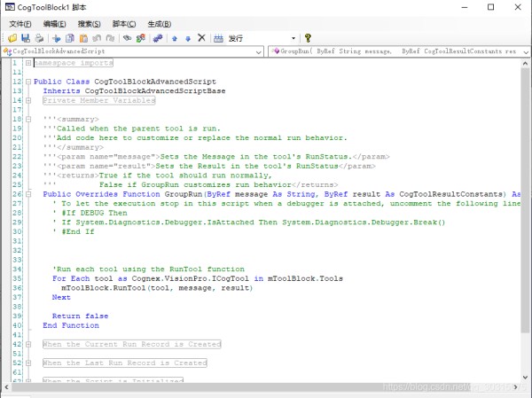Viewport: 532px width, 398px height.
Task: Click 'Called when the parent tool is run.' comment
Action: [132, 129]
